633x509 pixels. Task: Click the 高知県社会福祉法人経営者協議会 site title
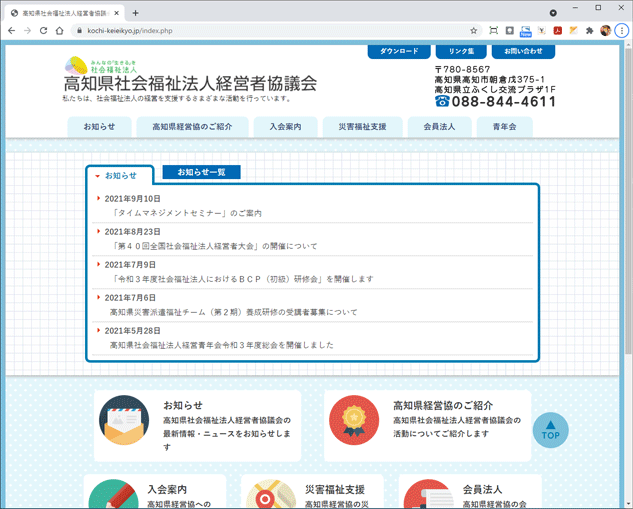coord(190,84)
